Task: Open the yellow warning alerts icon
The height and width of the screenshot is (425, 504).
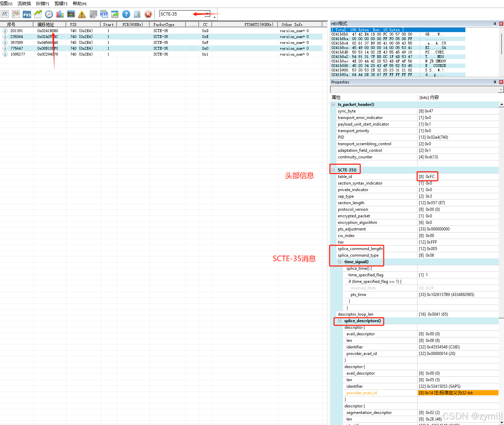Action: tap(82, 14)
